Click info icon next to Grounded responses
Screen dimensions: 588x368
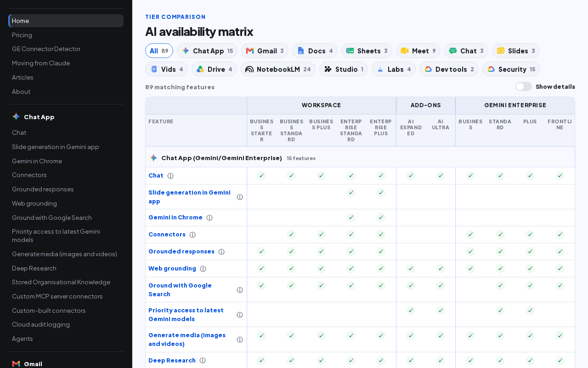(221, 252)
